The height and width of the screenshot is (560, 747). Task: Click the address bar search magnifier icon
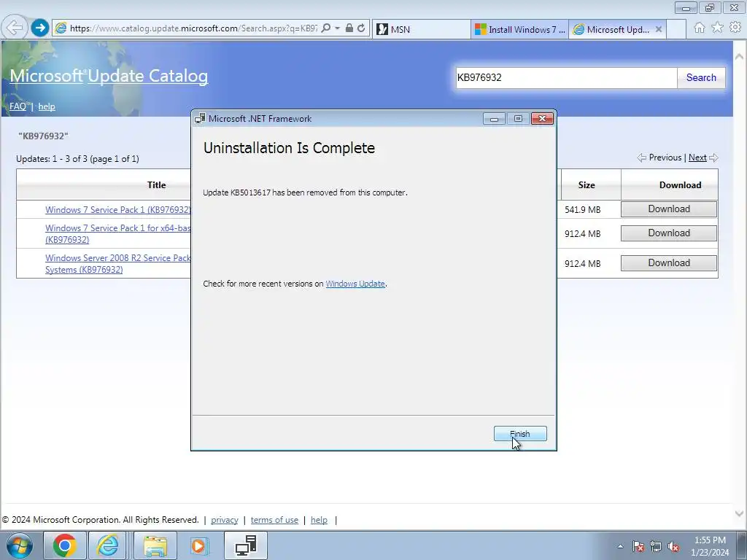(326, 28)
